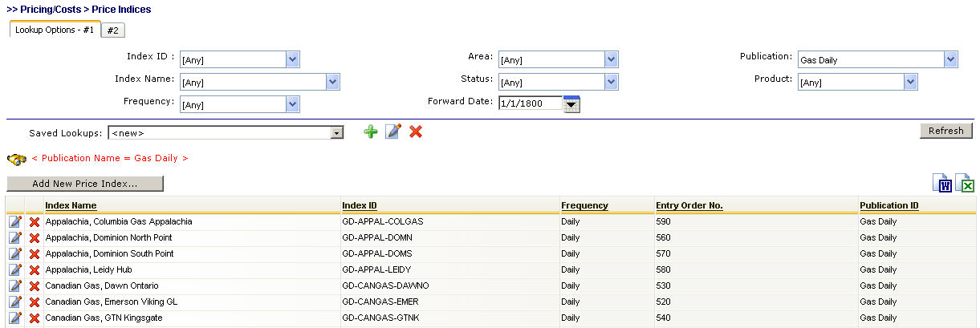Image resolution: width=980 pixels, height=328 pixels.
Task: Select the Lookup Options - #1 tab
Action: click(55, 30)
